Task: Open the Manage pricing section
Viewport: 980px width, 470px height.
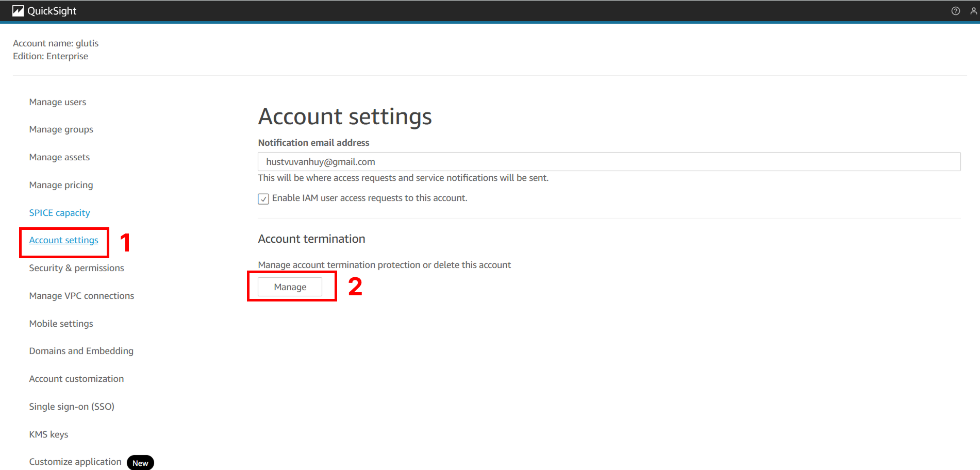Action: pos(61,185)
